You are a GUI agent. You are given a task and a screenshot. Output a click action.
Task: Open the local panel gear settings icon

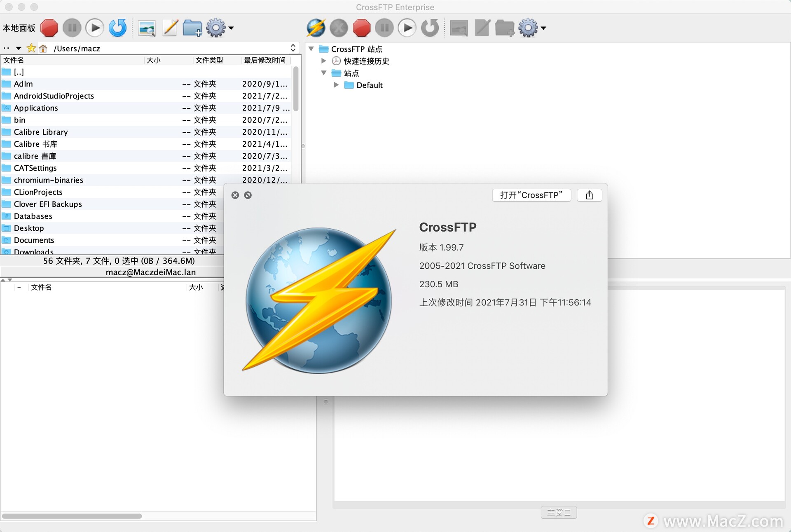[x=216, y=28]
